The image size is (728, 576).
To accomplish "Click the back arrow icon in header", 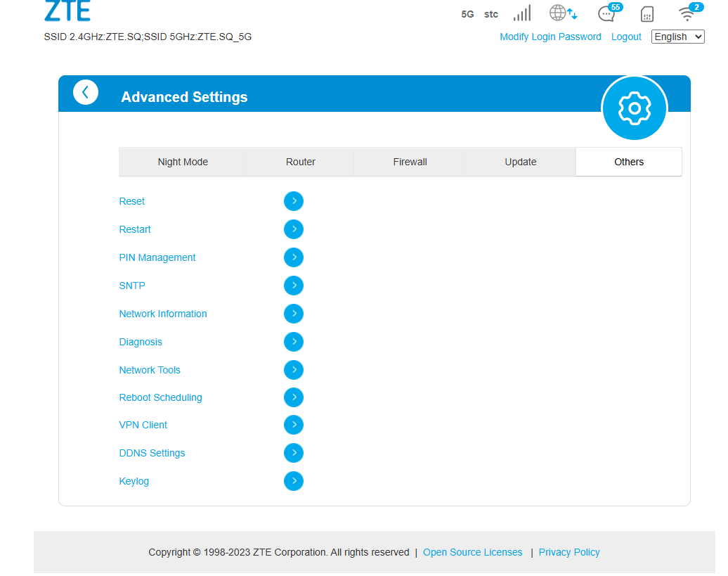I will (x=86, y=92).
